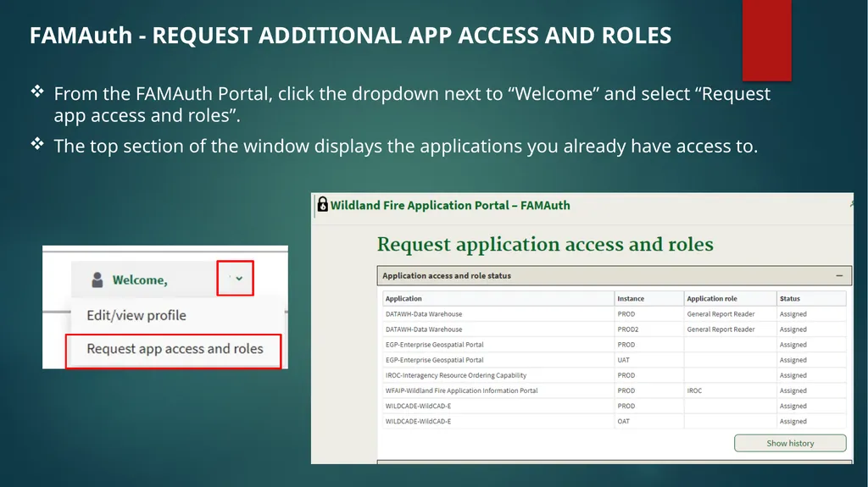This screenshot has height=487, width=868.
Task: Select WILDCADE-WildCAD-E in the OAT row
Action: [x=418, y=421]
